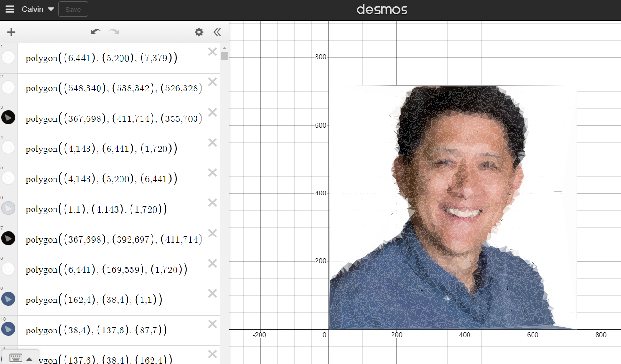Open the Calvin title dropdown
This screenshot has width=621, height=364.
(x=37, y=9)
